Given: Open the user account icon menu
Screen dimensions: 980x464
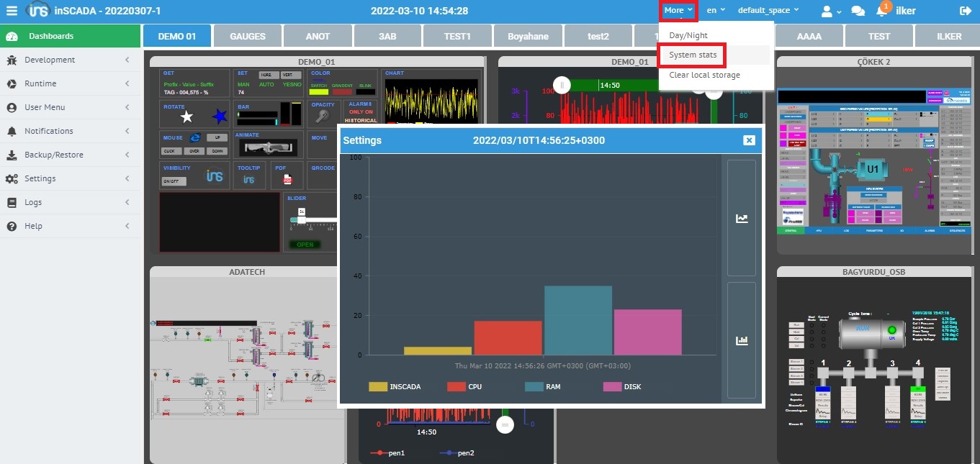Looking at the screenshot, I should [x=827, y=11].
